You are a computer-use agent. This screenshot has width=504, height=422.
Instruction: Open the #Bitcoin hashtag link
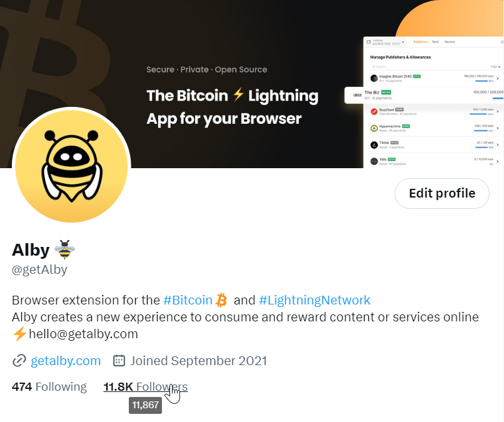coord(188,300)
